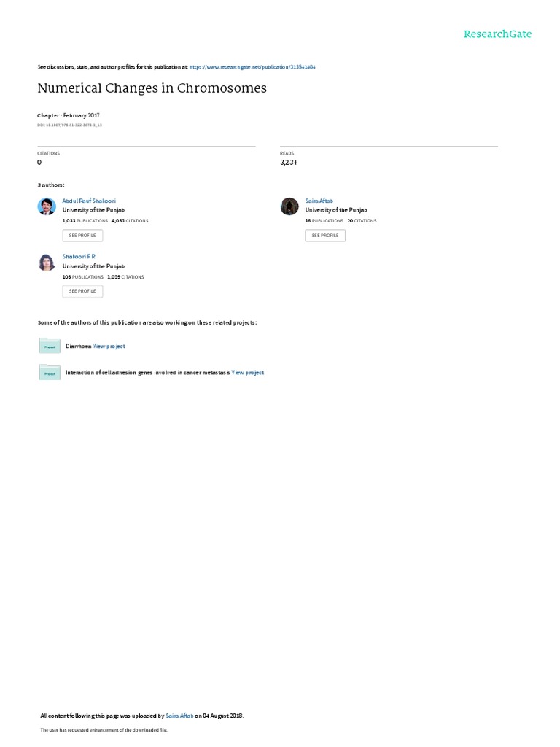Image resolution: width=560 pixels, height=747 pixels.
Task: Click SEE PROFILE under Saira Aftab
Action: point(325,236)
